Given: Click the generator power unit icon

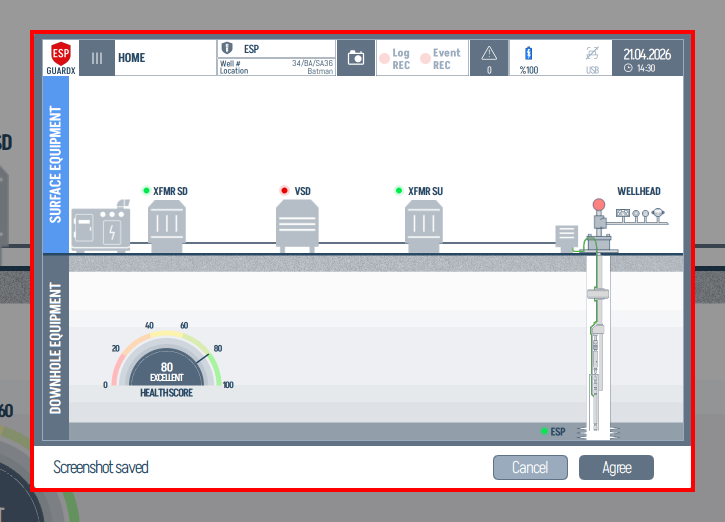Looking at the screenshot, I should click(101, 227).
